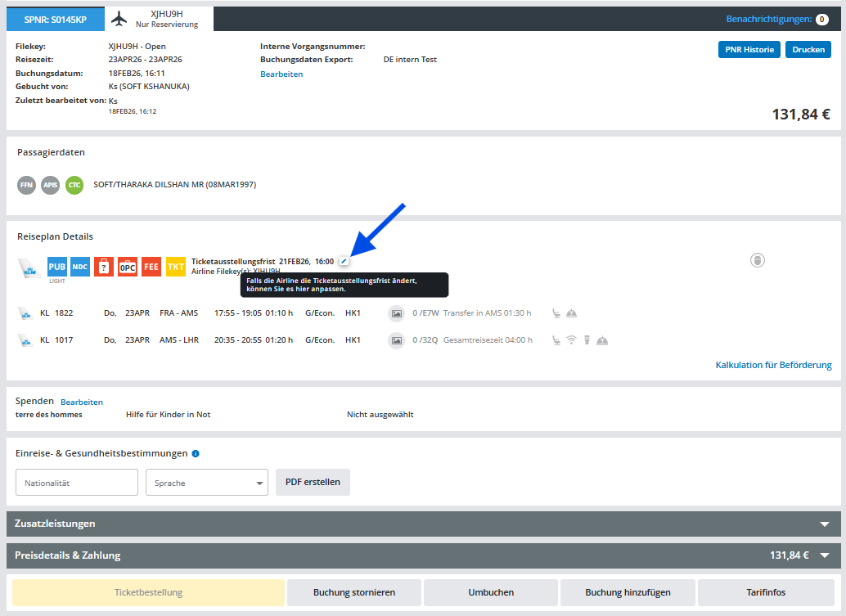Screen dimensions: 846x616
Task: Click the APIS passenger badge
Action: 51,185
